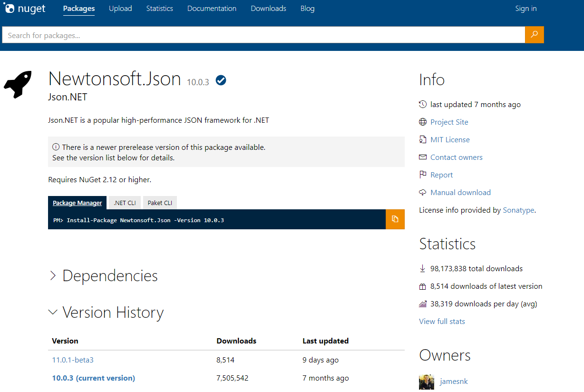Click the '9 days ago' table cell
Image resolution: width=584 pixels, height=392 pixels.
tap(321, 360)
